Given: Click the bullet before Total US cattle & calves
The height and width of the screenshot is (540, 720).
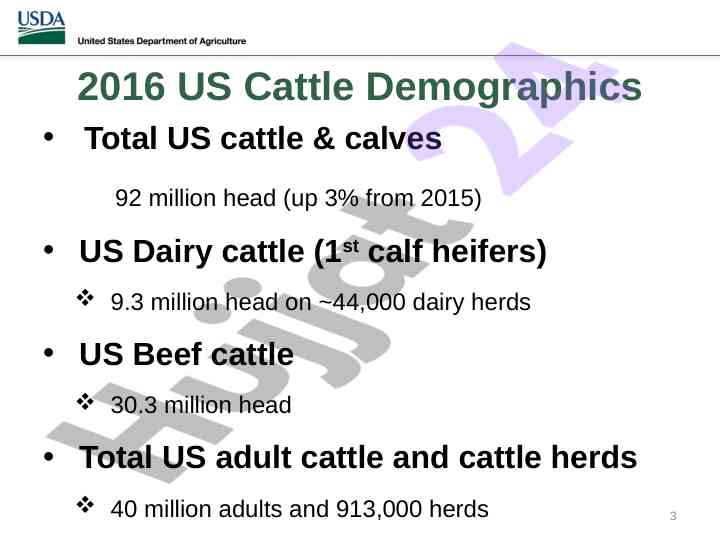Looking at the screenshot, I should pos(49,136).
